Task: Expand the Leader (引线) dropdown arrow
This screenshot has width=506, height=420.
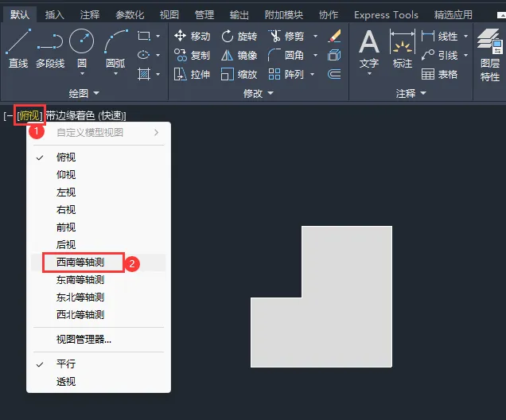Action: 465,55
